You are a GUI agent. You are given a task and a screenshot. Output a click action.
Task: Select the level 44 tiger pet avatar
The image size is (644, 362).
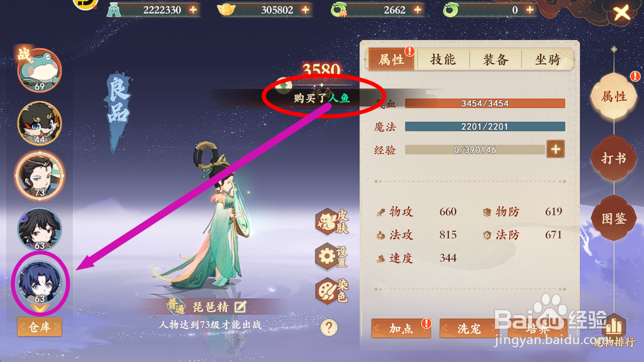39,124
